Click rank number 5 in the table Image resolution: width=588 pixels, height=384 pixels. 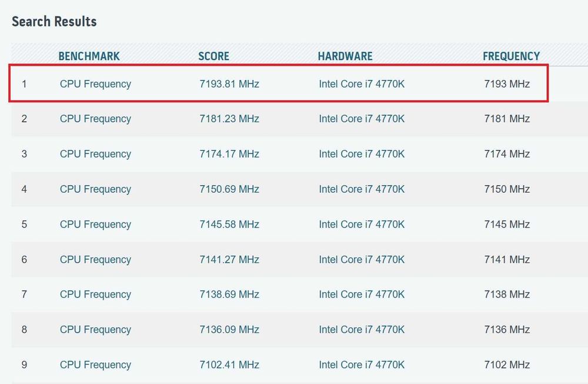pos(24,224)
